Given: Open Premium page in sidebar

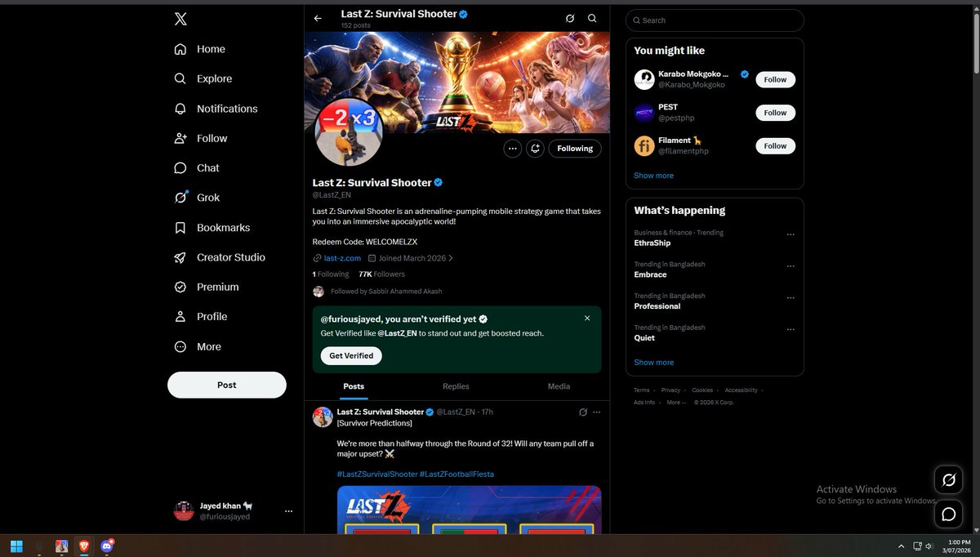Looking at the screenshot, I should coord(207,287).
